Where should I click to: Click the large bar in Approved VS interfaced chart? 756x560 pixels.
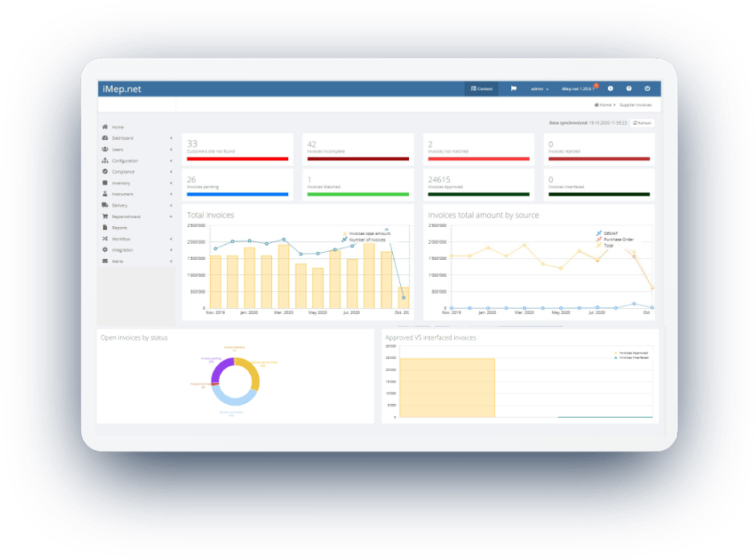coord(447,388)
